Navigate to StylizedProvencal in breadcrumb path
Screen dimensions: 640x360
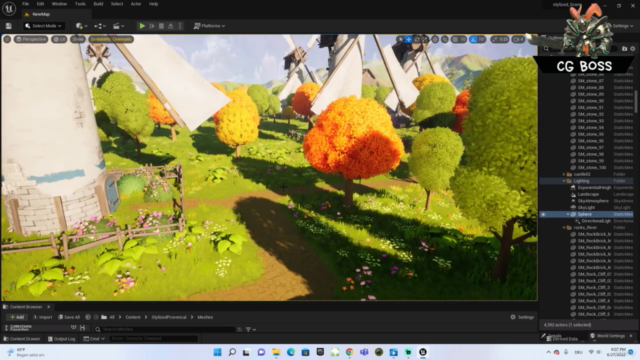(169, 317)
